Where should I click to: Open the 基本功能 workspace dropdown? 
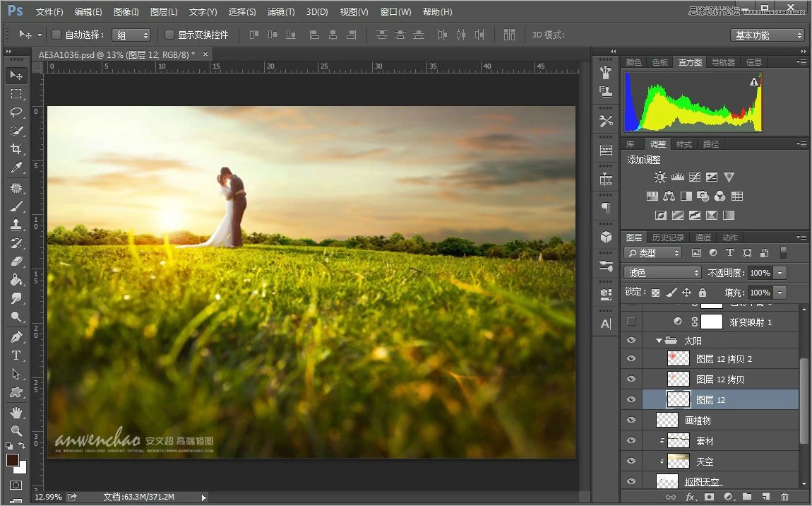[x=767, y=34]
